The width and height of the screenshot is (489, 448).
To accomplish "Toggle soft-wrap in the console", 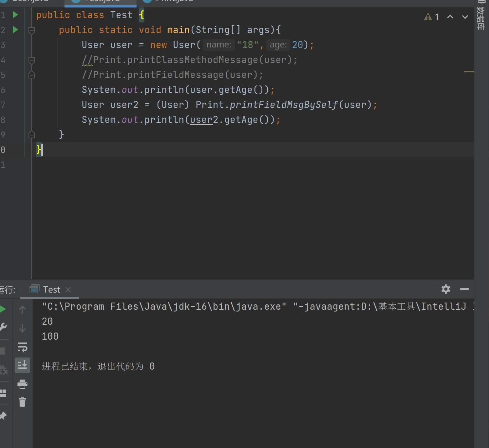I will click(22, 347).
